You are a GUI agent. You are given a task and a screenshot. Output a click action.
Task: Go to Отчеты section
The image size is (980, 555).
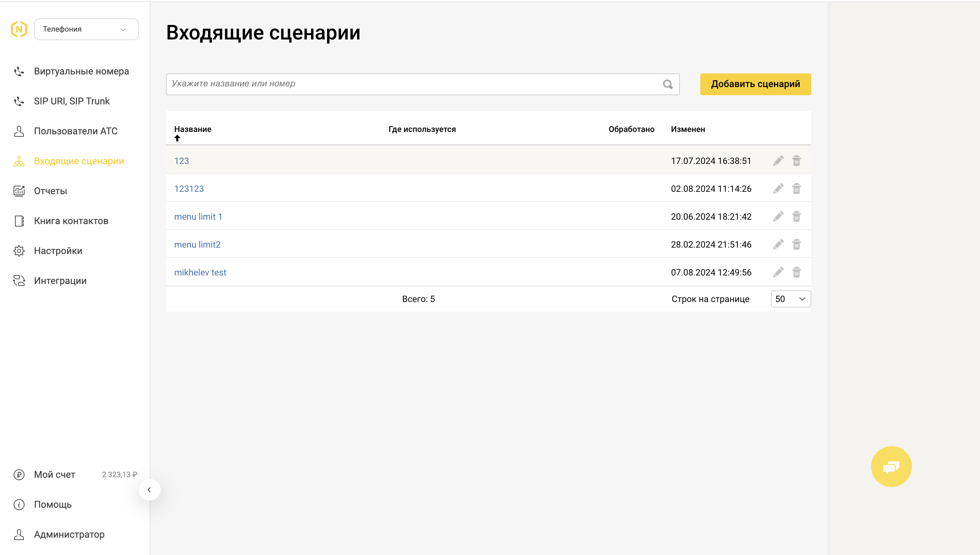[x=50, y=191]
